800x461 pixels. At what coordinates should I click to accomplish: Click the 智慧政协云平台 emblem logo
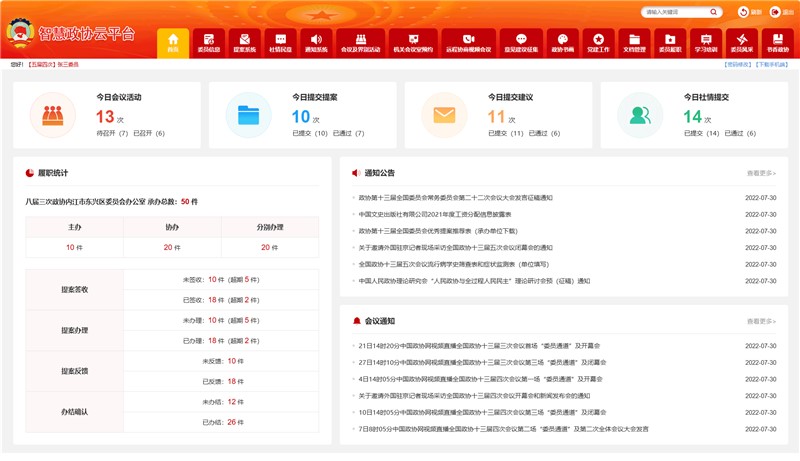20,33
